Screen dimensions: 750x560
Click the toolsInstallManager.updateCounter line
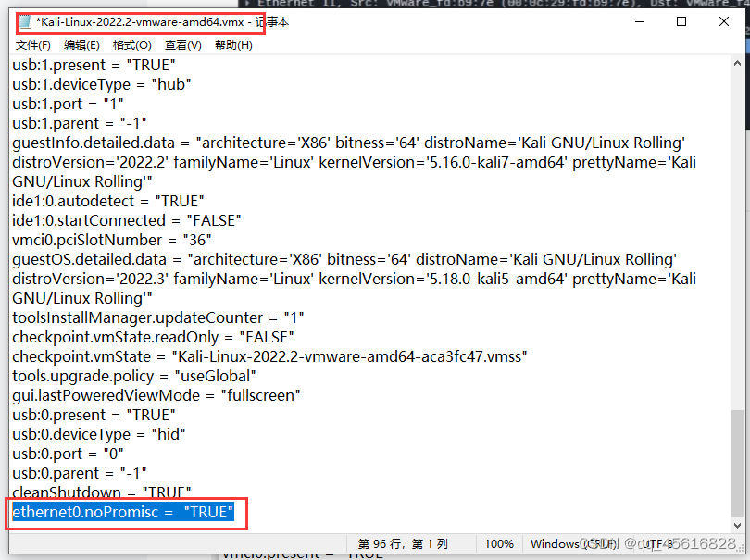(x=158, y=318)
